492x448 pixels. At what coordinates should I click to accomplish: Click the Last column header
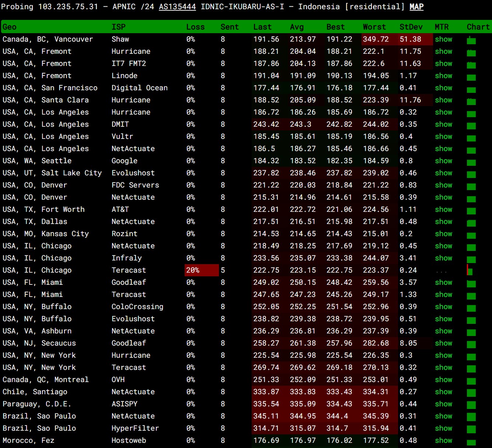[262, 27]
